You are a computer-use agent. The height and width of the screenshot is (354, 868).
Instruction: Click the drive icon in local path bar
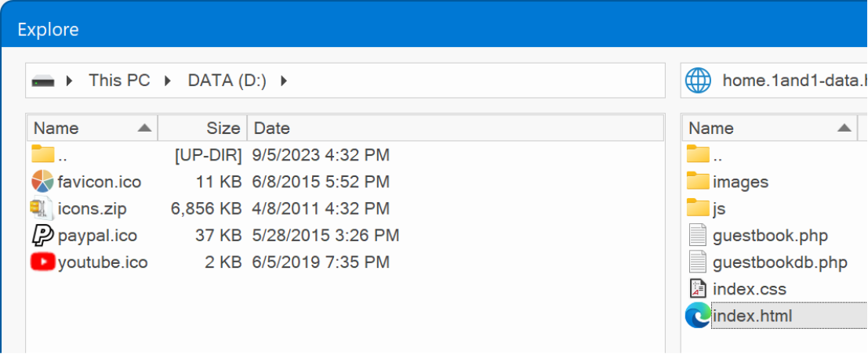42,81
